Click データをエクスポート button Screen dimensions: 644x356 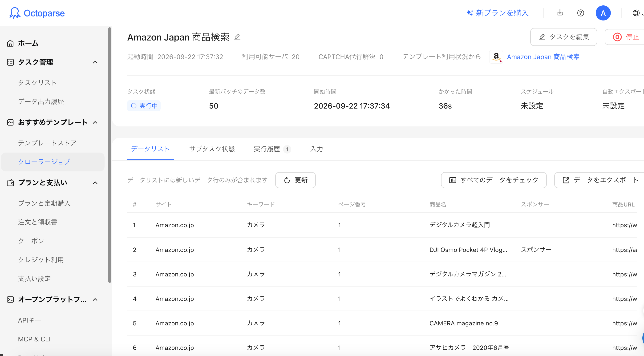point(599,180)
